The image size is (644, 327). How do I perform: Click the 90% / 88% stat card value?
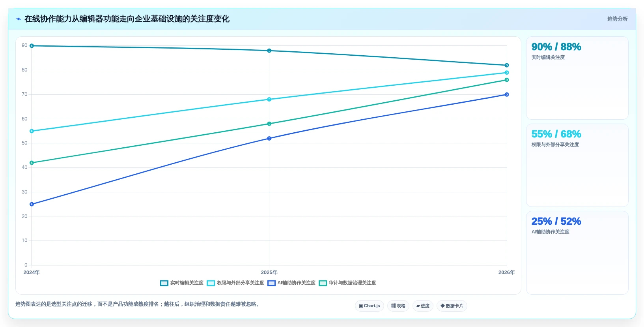(556, 47)
